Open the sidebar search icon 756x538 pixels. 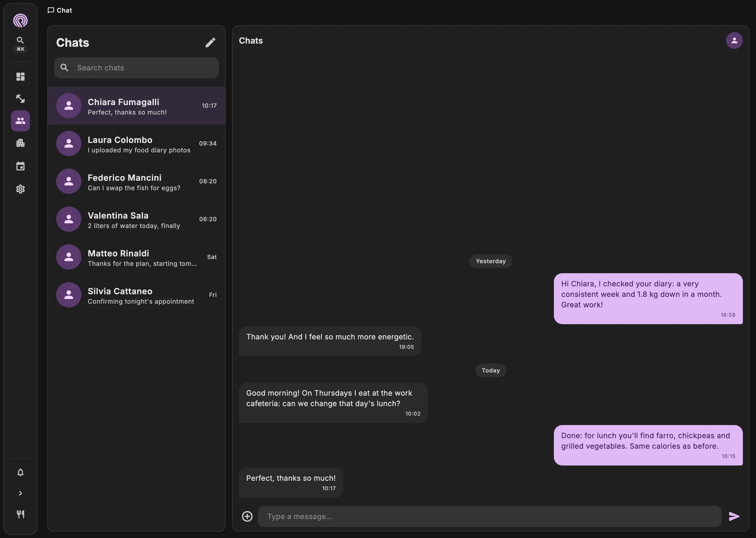click(20, 40)
